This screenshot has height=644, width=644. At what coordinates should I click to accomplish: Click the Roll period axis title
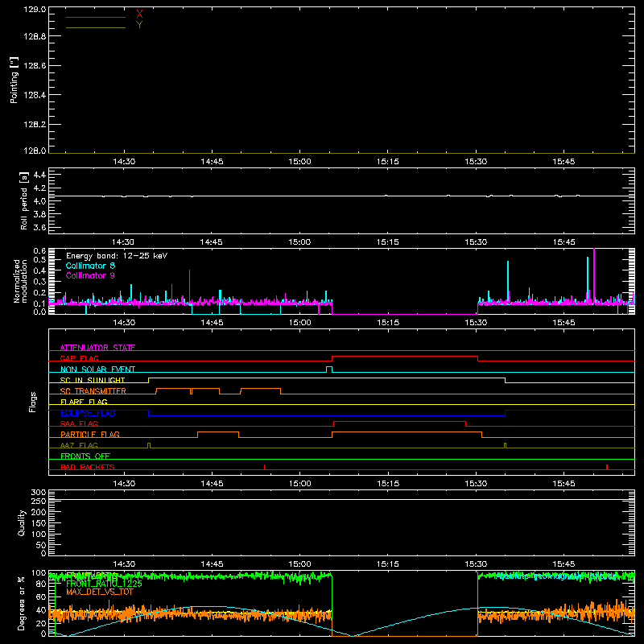(24, 200)
